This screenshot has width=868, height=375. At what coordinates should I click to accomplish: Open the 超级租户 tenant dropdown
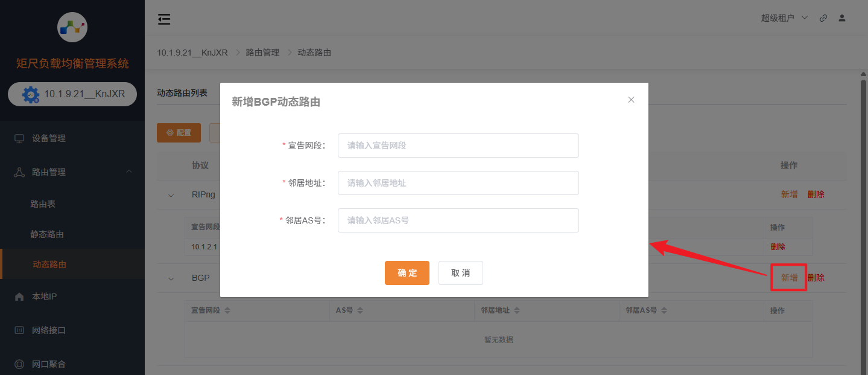[784, 18]
